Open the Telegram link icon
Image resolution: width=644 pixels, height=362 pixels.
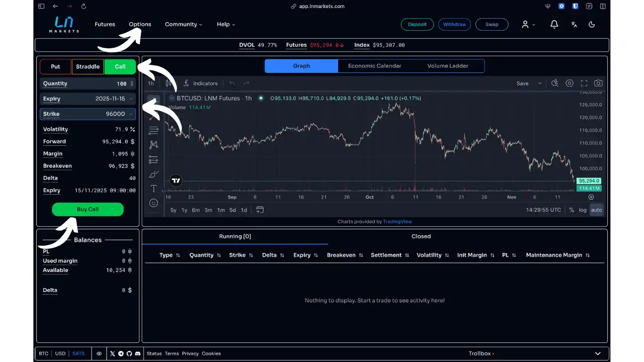point(121,353)
